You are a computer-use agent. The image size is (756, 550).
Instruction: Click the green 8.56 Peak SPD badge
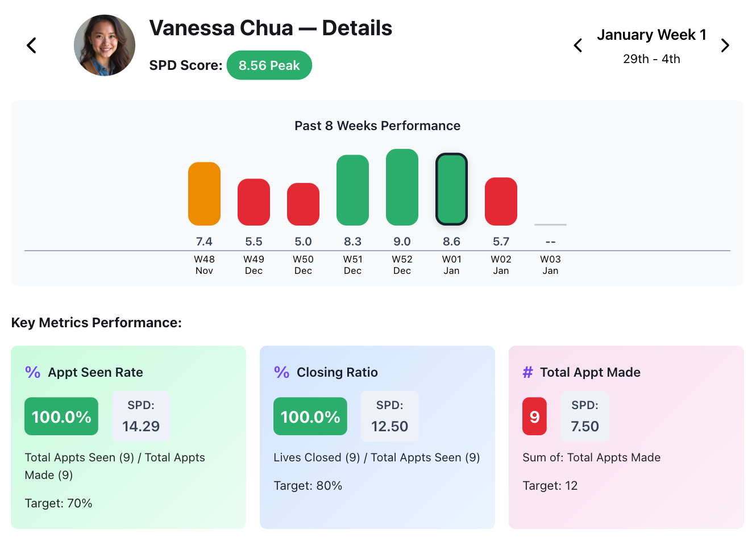click(x=269, y=65)
